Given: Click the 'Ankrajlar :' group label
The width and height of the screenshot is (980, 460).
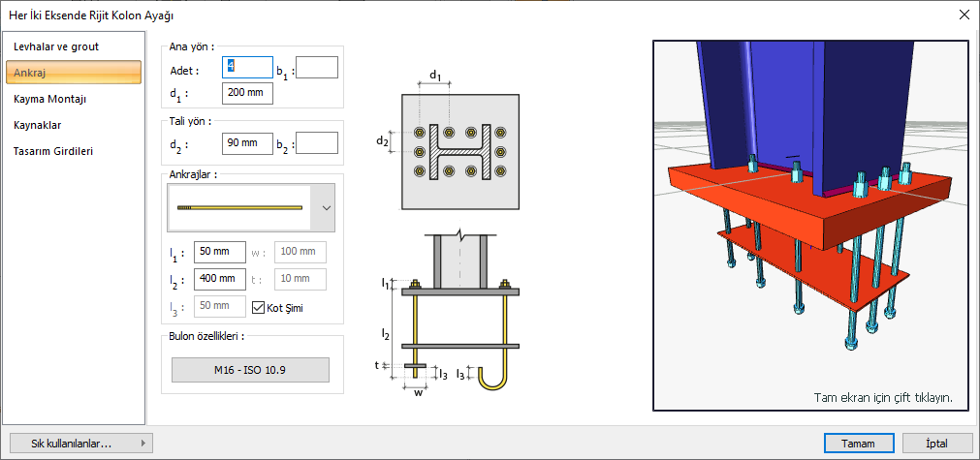Looking at the screenshot, I should [193, 174].
